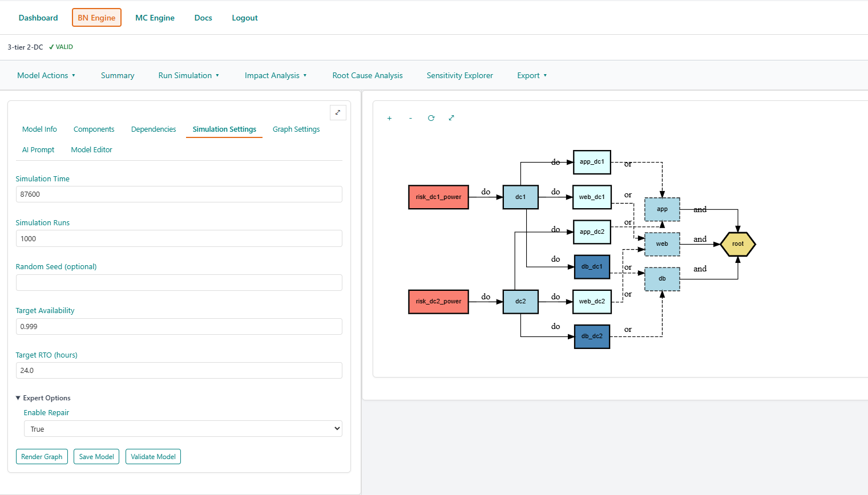The height and width of the screenshot is (495, 868).
Task: Open the Impact Analysis dropdown
Action: click(276, 75)
